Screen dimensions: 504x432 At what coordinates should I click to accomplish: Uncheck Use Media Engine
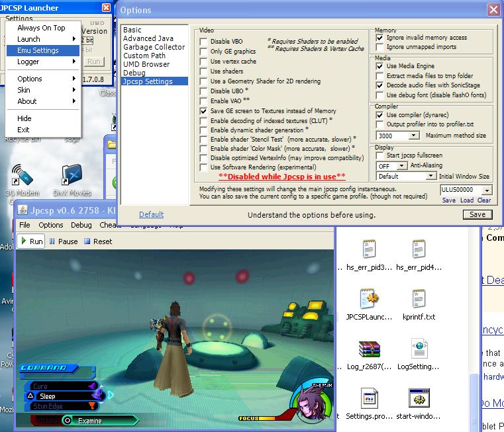point(379,66)
